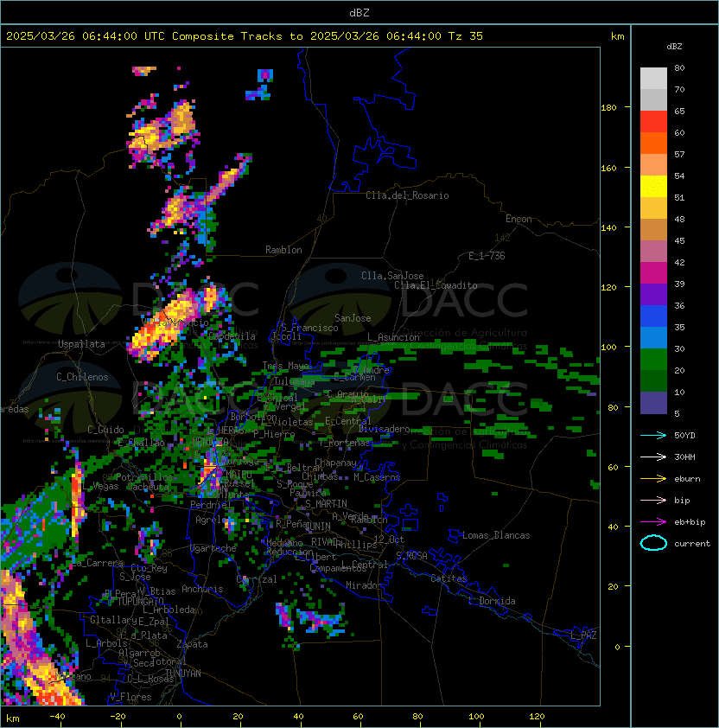Screen dimensions: 719x728
Task: Select the 'C_Guido' map label
Action: (x=105, y=430)
